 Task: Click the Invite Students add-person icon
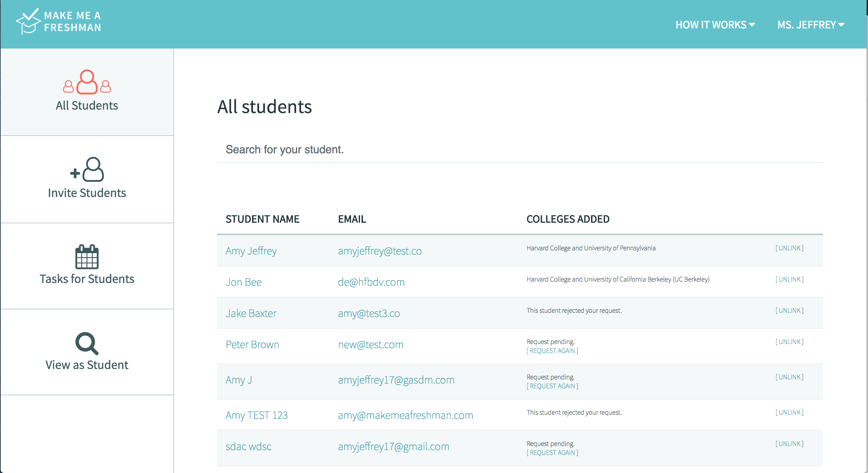(x=87, y=170)
